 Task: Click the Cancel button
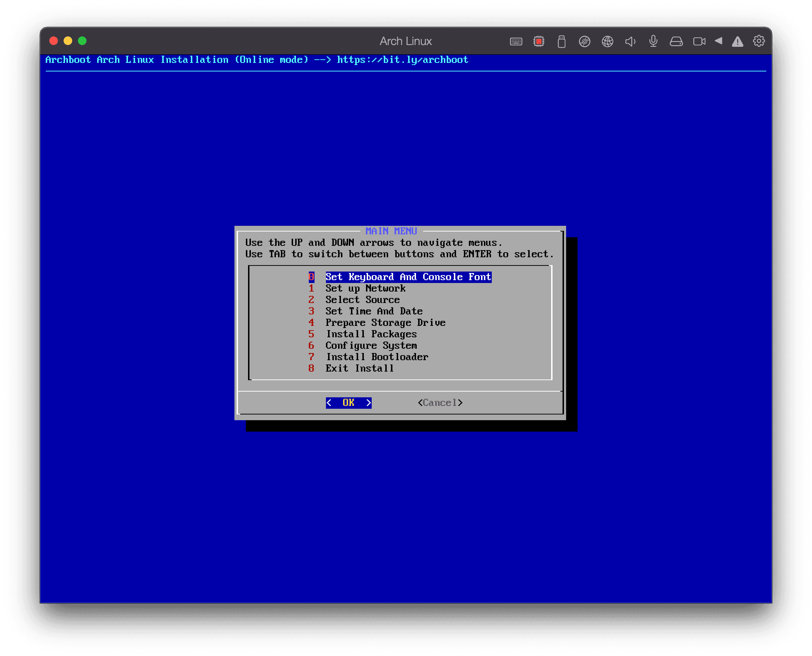pos(440,403)
